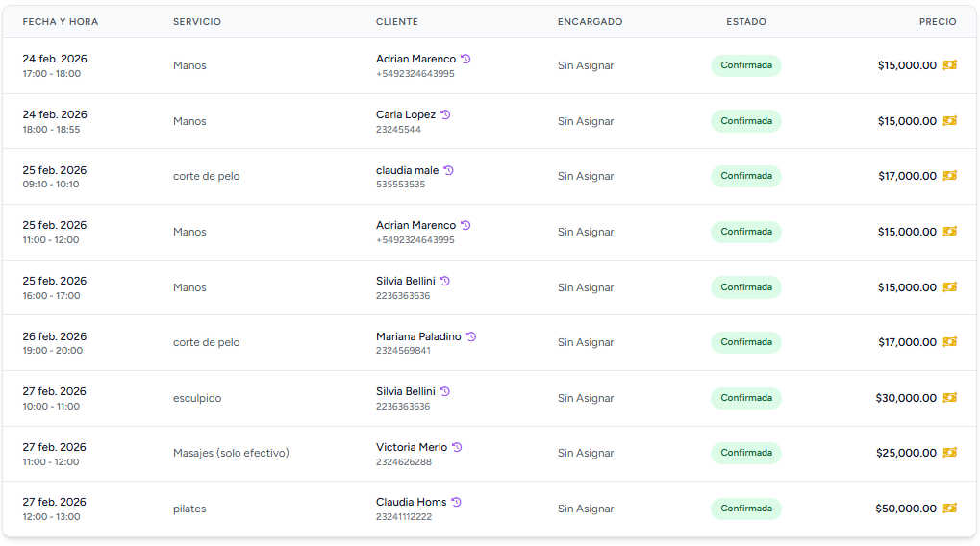
Task: Click cash icon next to $30,000.00
Action: [x=949, y=398]
